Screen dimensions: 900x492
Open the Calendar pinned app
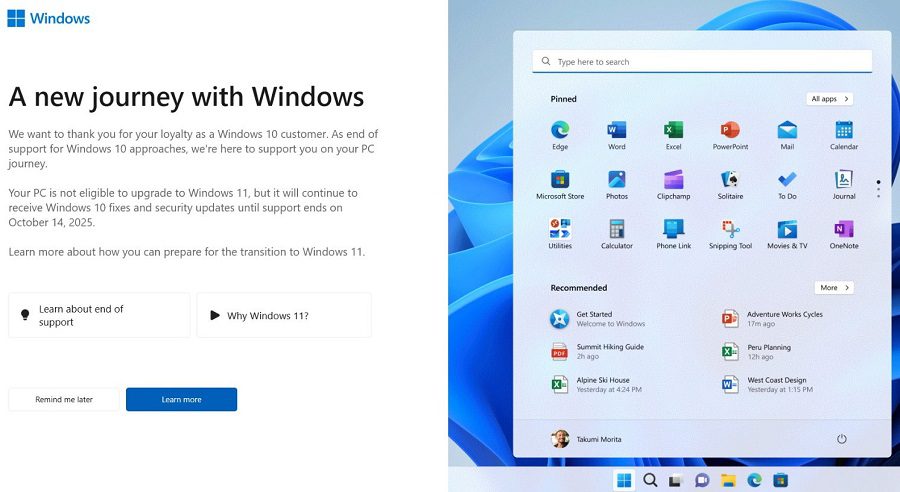(844, 135)
